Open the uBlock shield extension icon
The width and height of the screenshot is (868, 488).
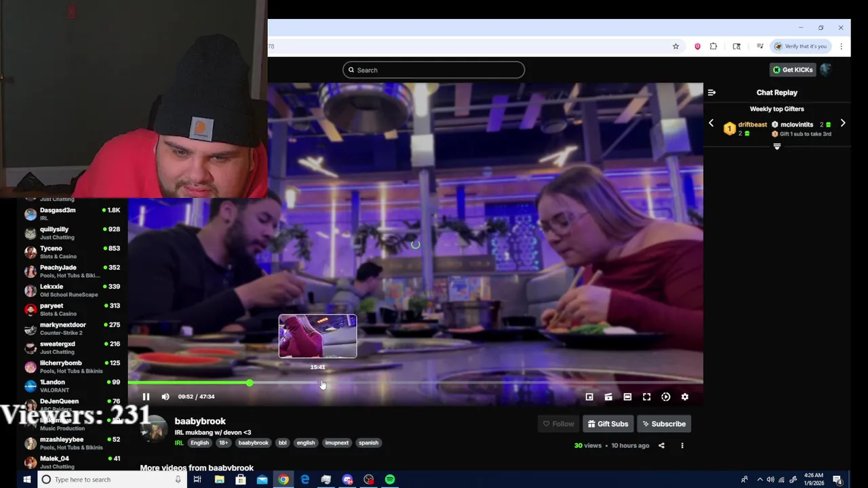[697, 46]
